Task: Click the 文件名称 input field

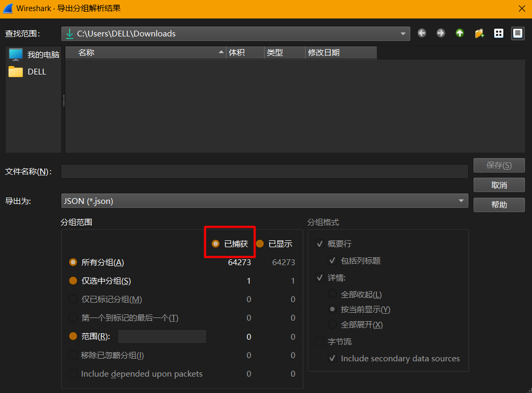Action: pos(264,172)
